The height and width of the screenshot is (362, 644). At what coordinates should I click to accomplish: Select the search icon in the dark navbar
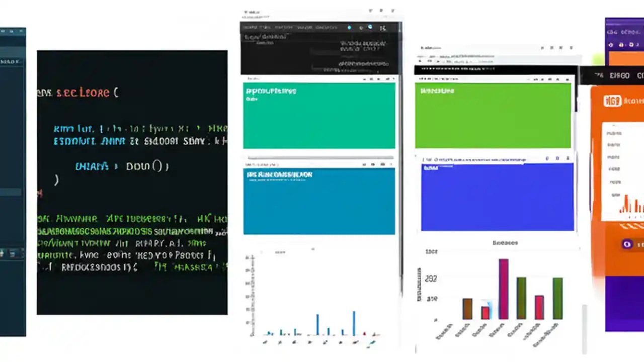pos(361,28)
